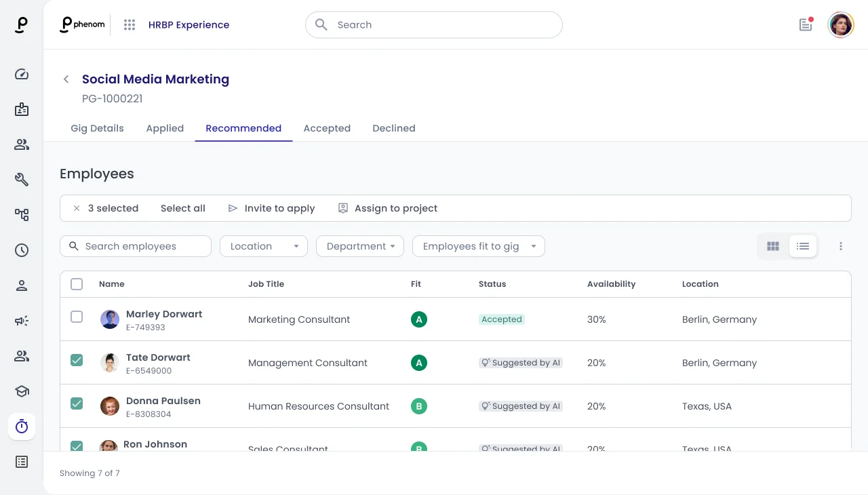This screenshot has width=868, height=495.
Task: Open the single person profile sidebar icon
Action: [x=22, y=285]
